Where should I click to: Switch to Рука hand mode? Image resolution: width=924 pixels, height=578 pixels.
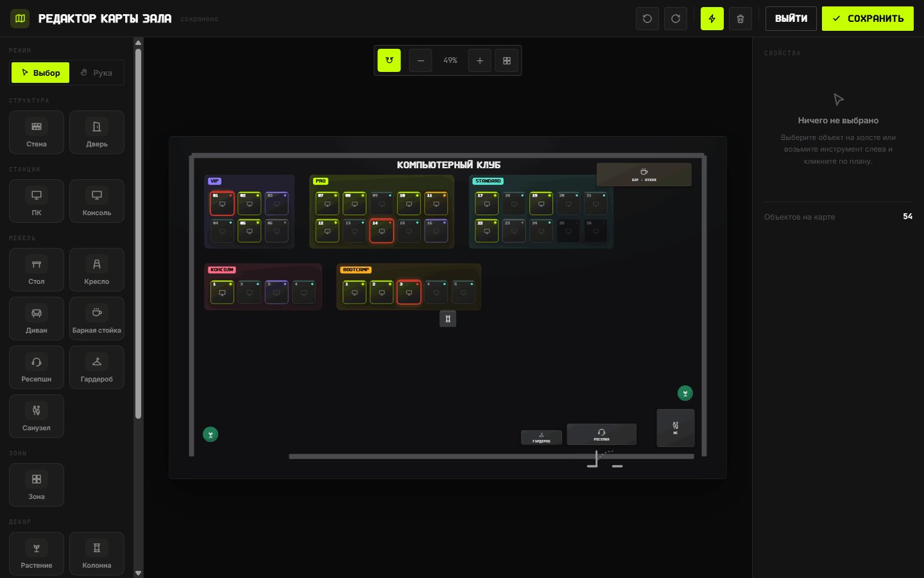tap(96, 73)
